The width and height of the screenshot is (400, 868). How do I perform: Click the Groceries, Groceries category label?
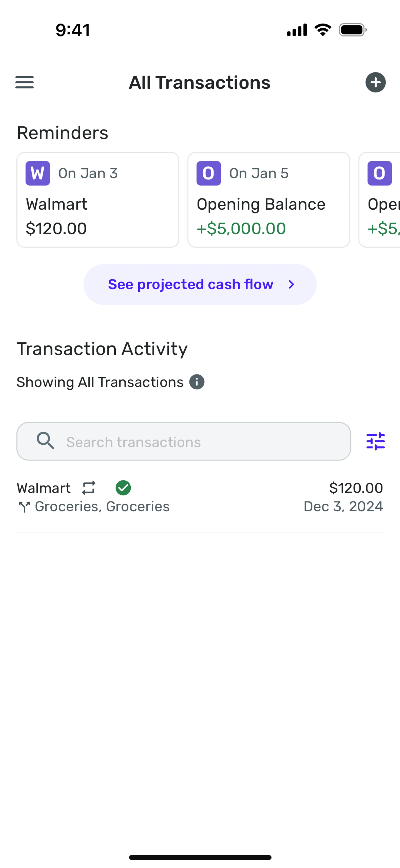102,506
